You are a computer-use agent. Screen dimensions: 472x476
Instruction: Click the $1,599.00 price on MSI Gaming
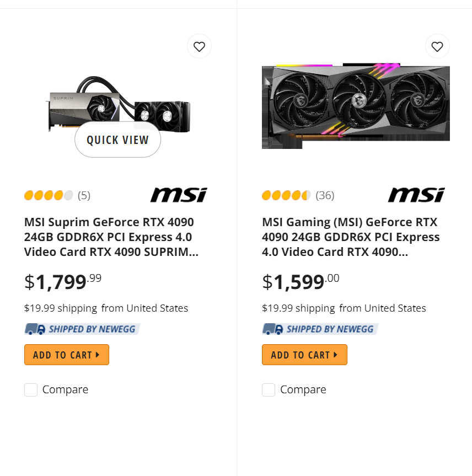(x=301, y=281)
